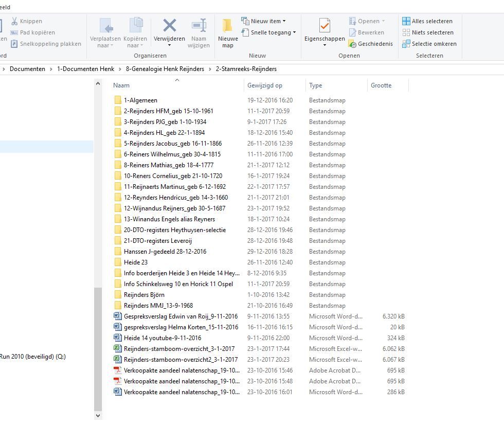
Task: Select folder 10-Reners Cornelius_geb 21-10-1720
Action: click(x=173, y=176)
